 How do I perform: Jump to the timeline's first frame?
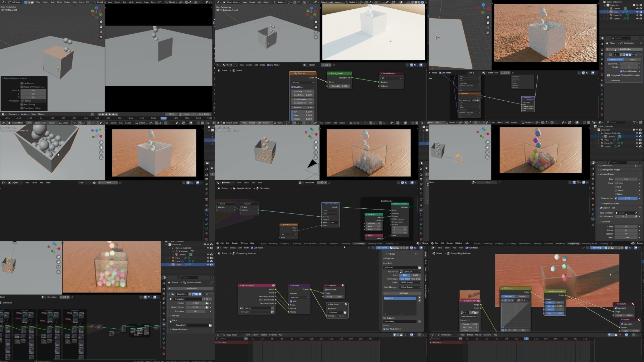99,114
